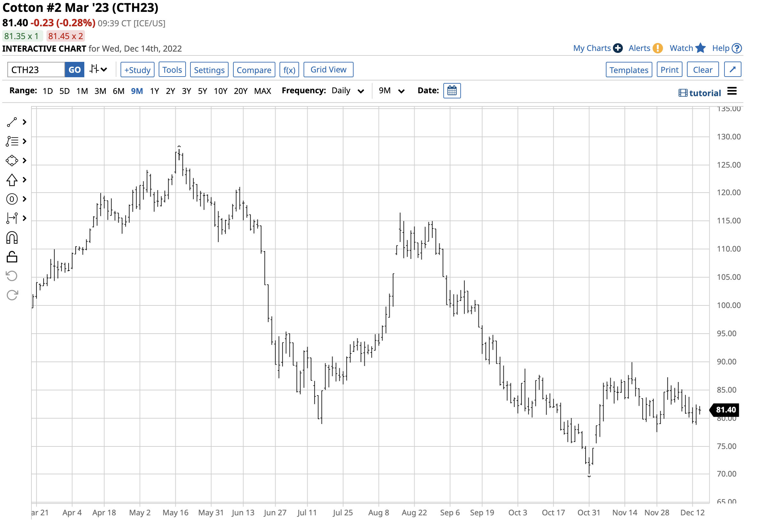Toggle Grid View button
The height and width of the screenshot is (532, 761).
(x=328, y=70)
